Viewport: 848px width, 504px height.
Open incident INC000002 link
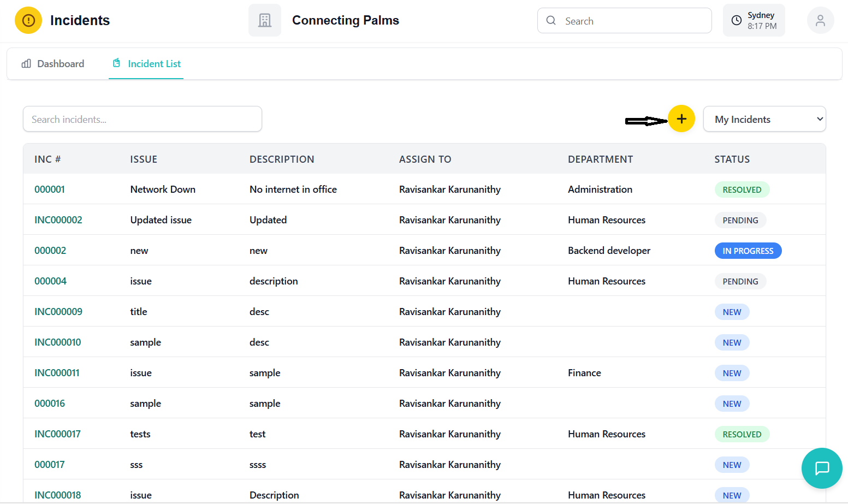tap(58, 220)
